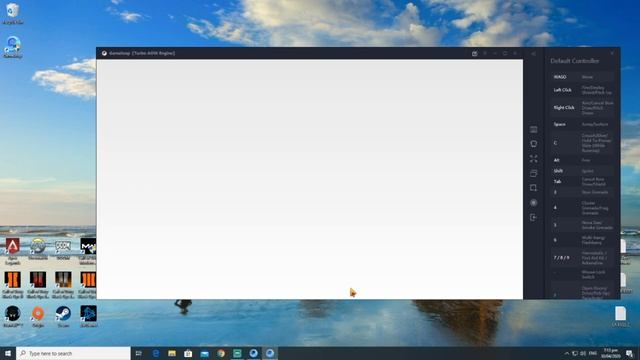Open the Windows Start menu
This screenshot has height=360, width=640.
point(8,353)
